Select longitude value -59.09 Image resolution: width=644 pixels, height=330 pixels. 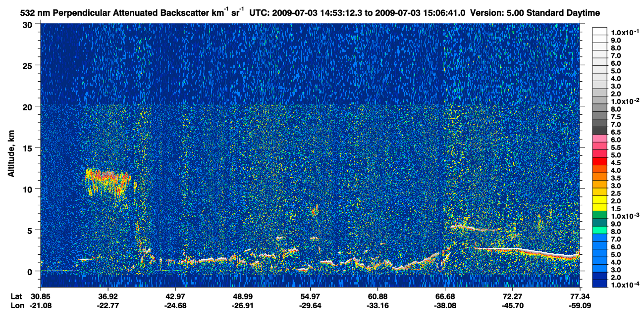[580, 306]
